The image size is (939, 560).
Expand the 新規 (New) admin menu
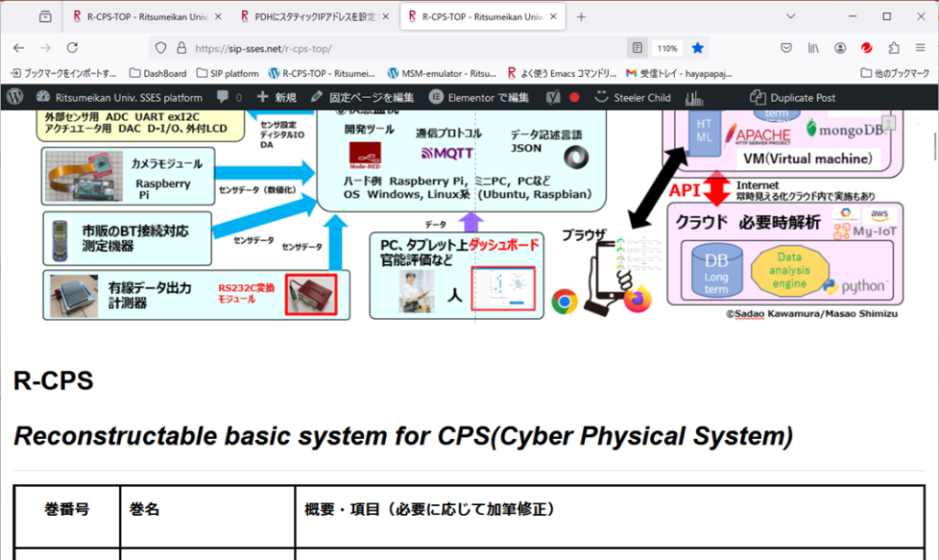277,97
